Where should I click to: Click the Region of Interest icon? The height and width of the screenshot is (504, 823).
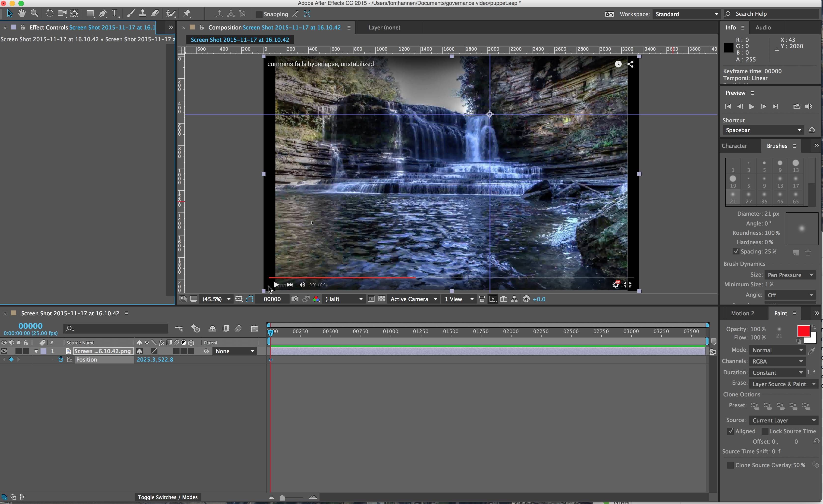[371, 299]
